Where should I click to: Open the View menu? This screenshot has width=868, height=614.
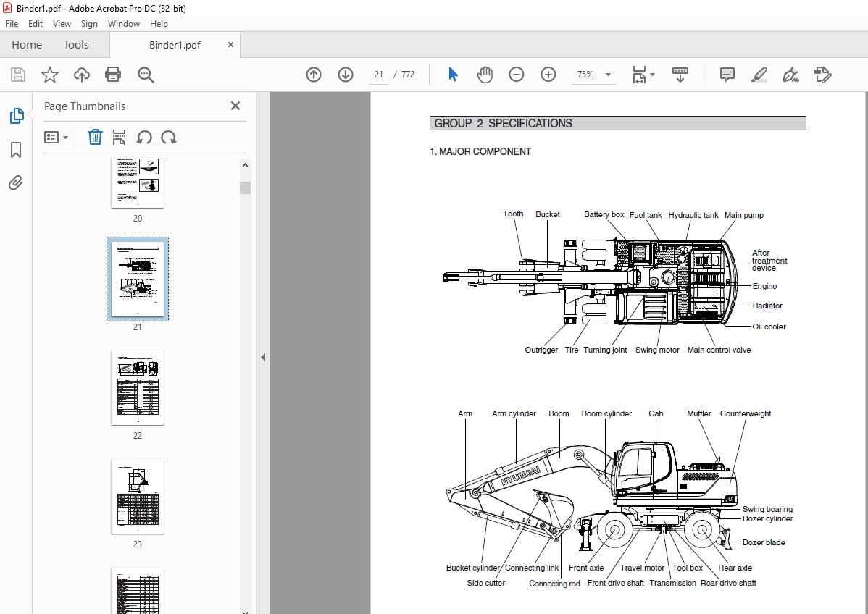[x=62, y=24]
